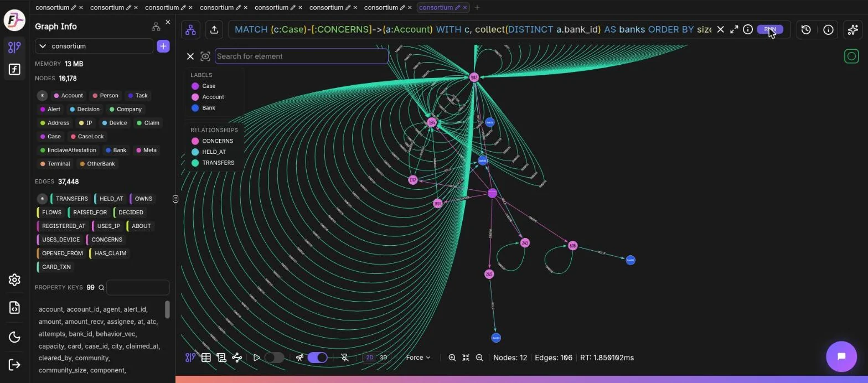Open the consortium graph selector dropdown

coord(94,46)
